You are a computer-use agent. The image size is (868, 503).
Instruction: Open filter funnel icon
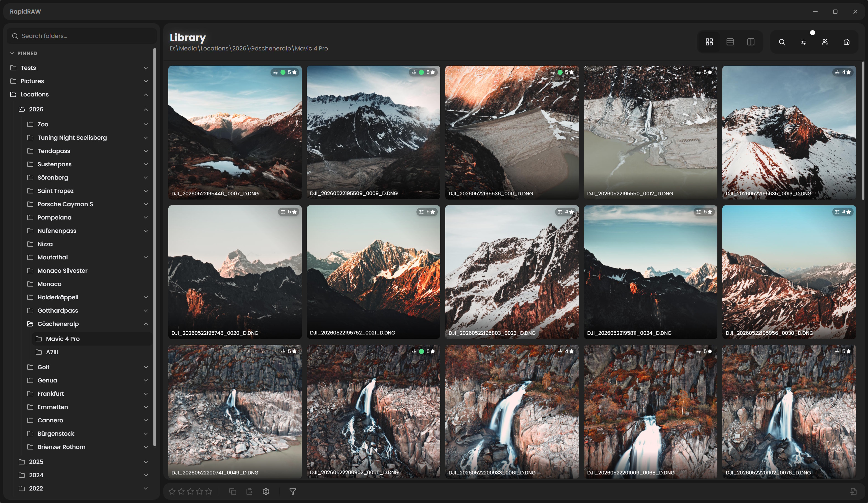(x=293, y=491)
